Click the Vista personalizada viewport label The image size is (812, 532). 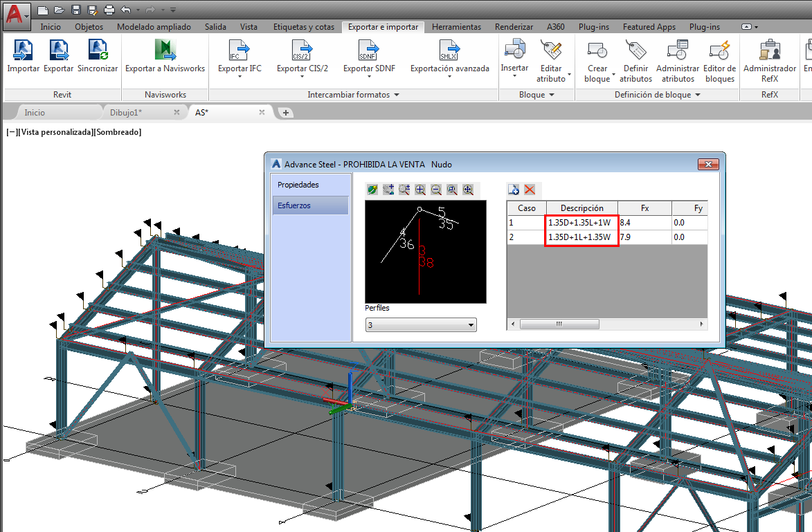click(57, 132)
